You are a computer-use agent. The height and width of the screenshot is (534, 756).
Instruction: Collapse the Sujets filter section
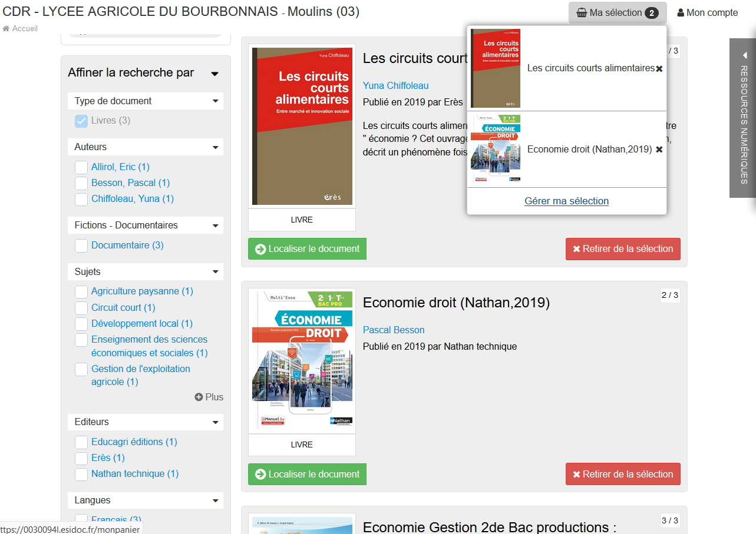click(x=216, y=272)
